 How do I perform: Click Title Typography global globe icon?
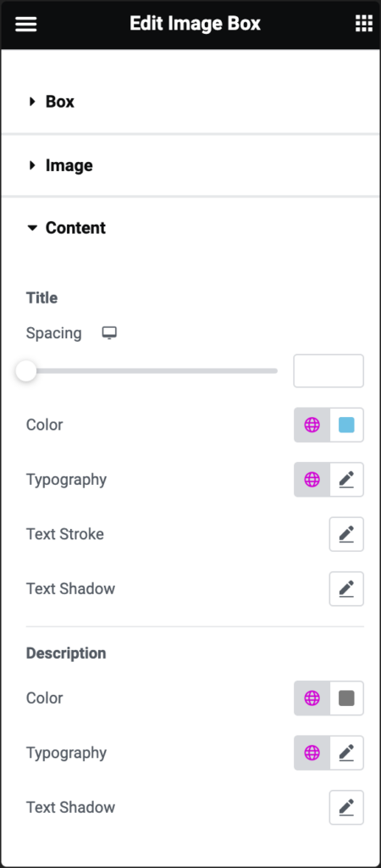pyautogui.click(x=312, y=480)
